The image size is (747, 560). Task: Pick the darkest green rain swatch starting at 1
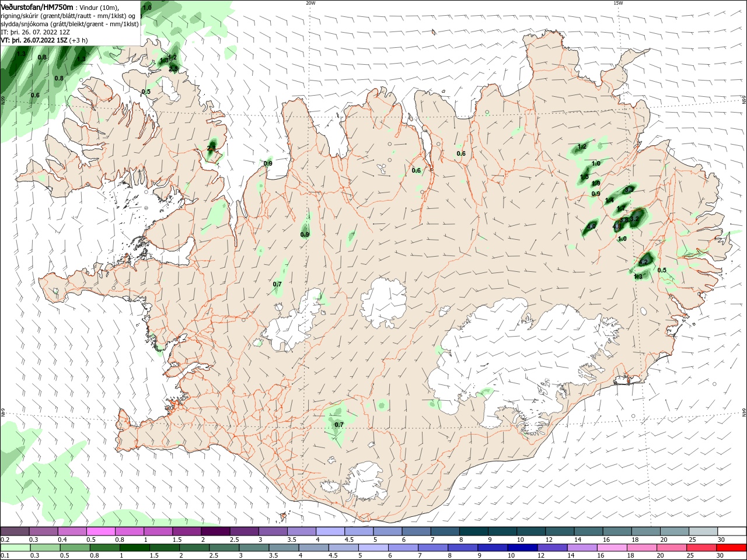coord(135,548)
